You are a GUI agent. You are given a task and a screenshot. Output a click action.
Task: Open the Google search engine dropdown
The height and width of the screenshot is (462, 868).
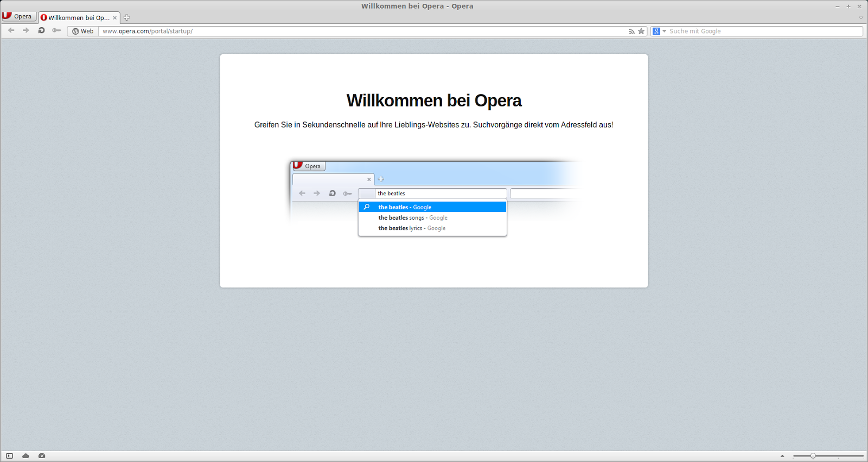click(x=659, y=31)
